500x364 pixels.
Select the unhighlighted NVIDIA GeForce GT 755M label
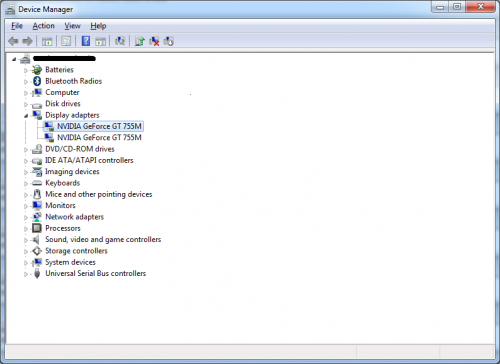(99, 138)
